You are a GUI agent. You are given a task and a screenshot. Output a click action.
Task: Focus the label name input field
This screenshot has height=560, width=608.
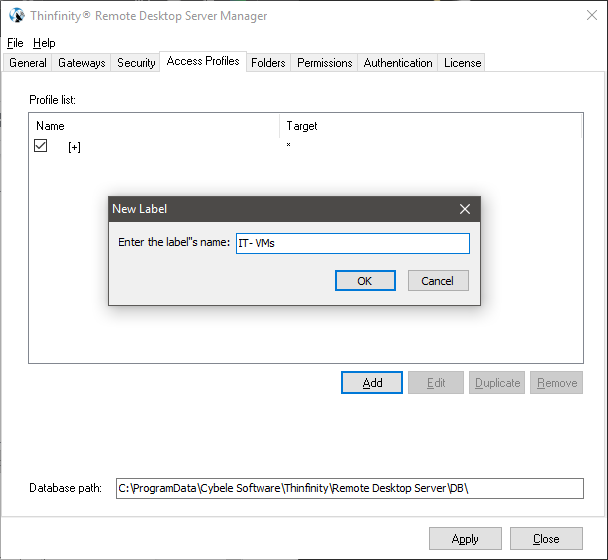353,244
